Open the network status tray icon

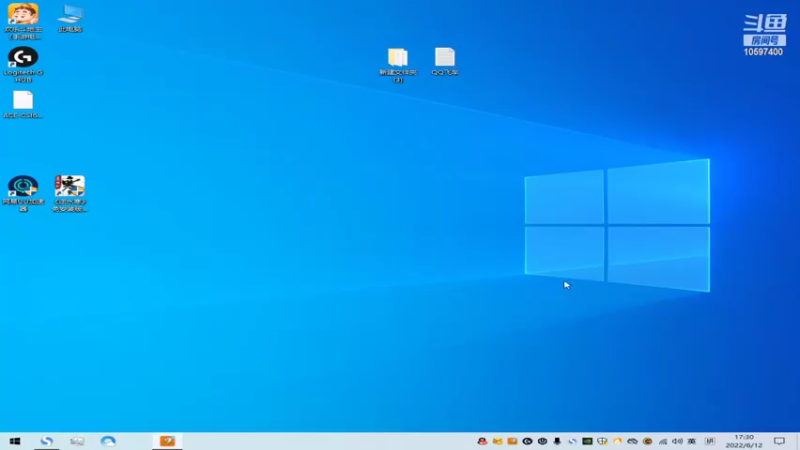point(662,441)
